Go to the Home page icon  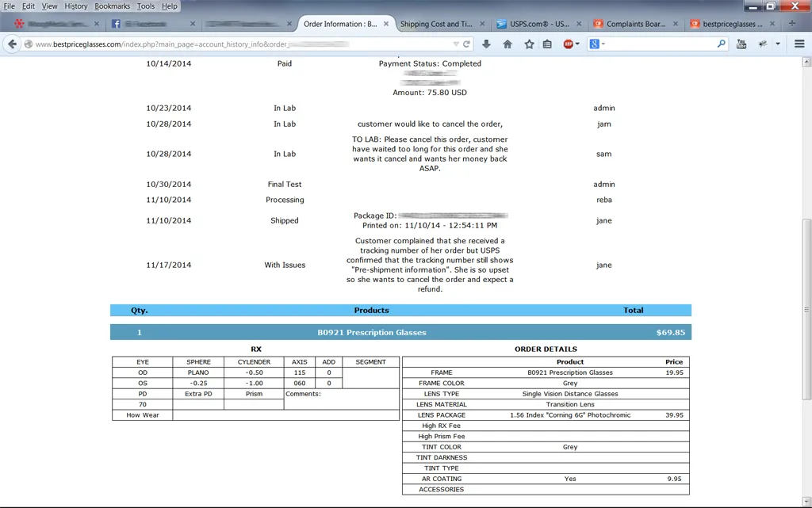point(507,44)
